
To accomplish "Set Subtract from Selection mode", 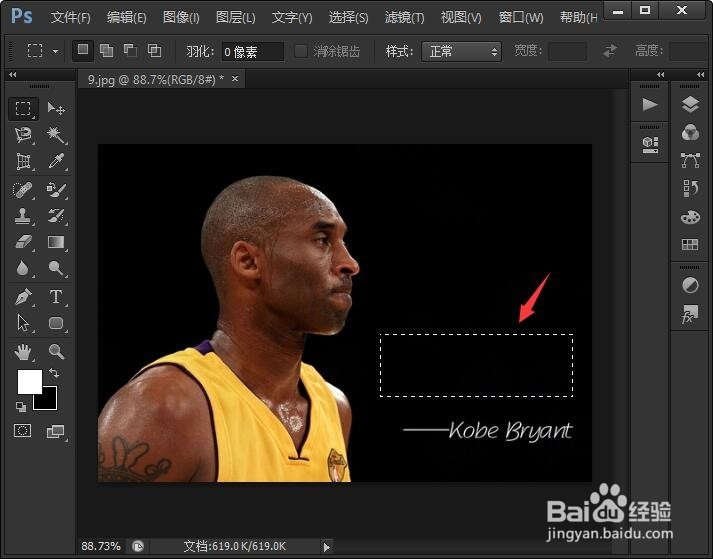I will 131,50.
